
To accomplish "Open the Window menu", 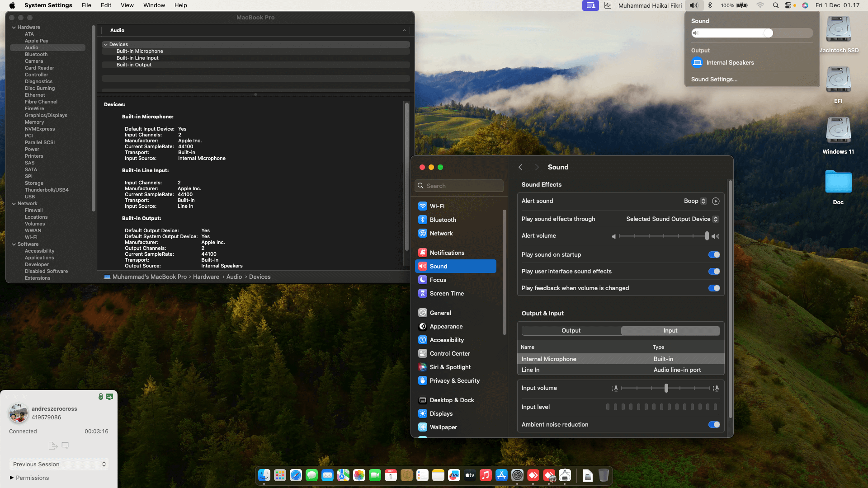I will (x=154, y=5).
